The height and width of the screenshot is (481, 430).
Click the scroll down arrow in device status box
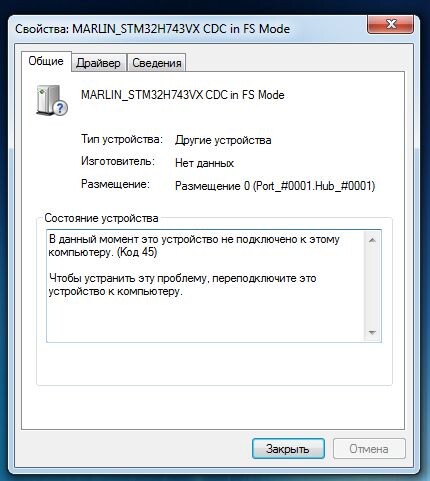[372, 332]
